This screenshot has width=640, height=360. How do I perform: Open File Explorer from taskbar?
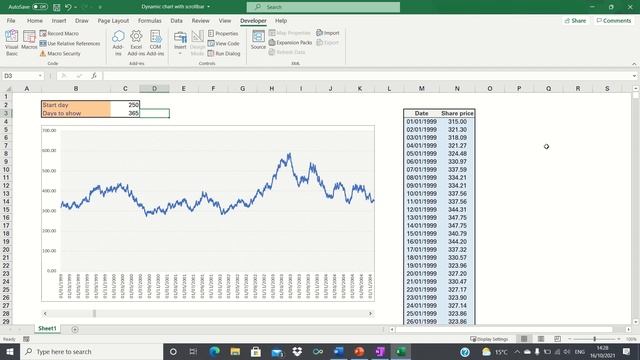point(235,351)
